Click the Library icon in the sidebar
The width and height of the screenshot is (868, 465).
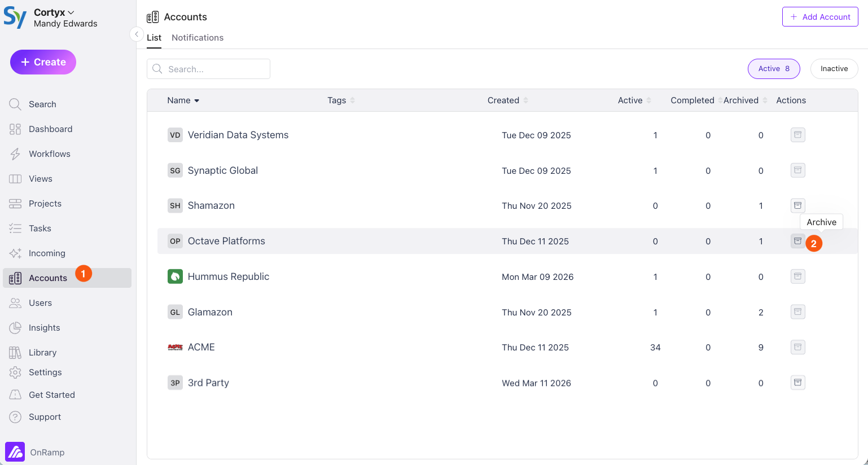tap(15, 352)
